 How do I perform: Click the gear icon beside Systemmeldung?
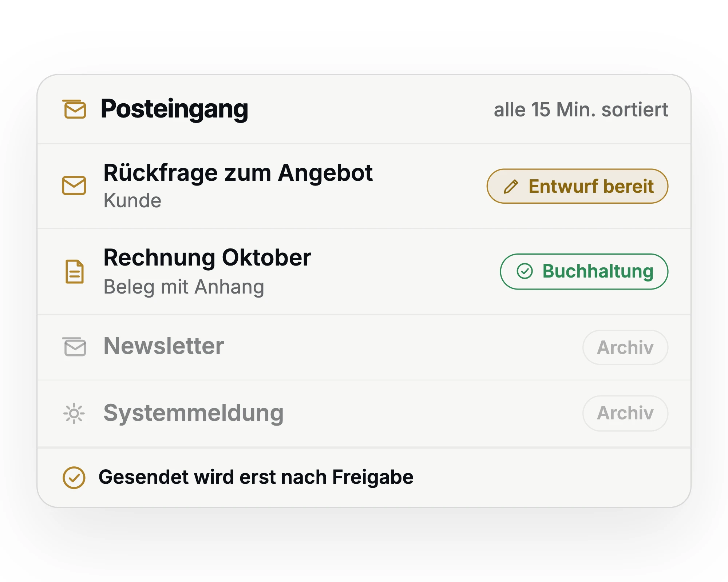(74, 414)
